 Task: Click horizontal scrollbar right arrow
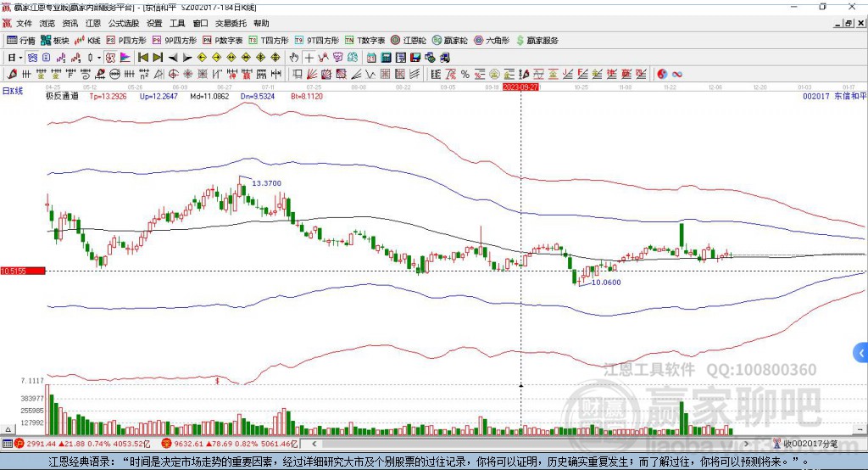[x=746, y=444]
